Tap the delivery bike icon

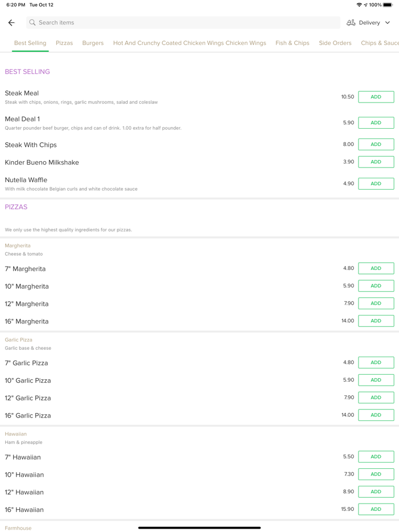[x=351, y=23]
